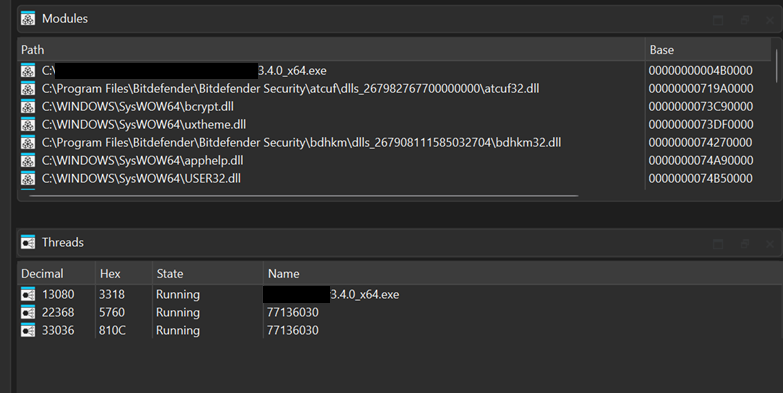Click hex thread ID 5760

(112, 312)
